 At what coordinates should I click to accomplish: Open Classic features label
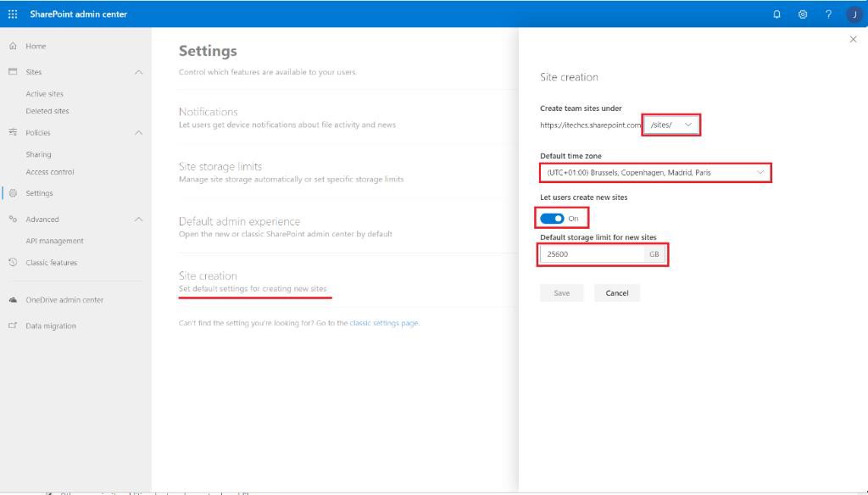[x=52, y=263]
